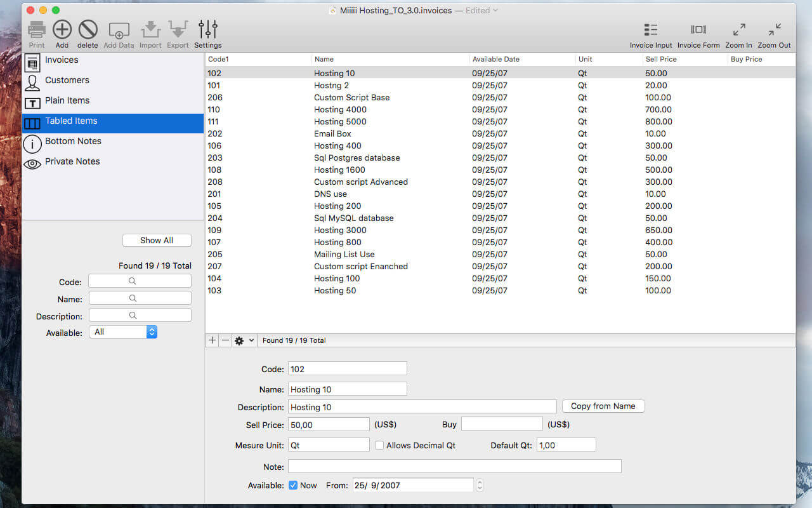
Task: Select the DNS use row
Action: tap(501, 194)
